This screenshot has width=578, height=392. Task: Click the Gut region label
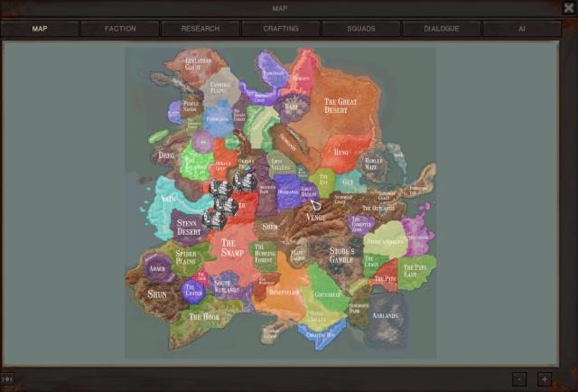348,182
